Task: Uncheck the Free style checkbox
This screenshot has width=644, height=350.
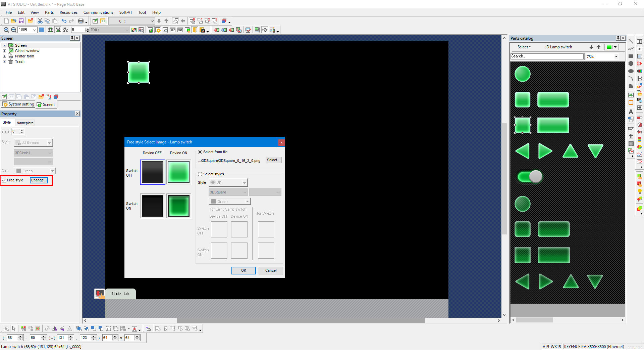Action: coord(4,180)
